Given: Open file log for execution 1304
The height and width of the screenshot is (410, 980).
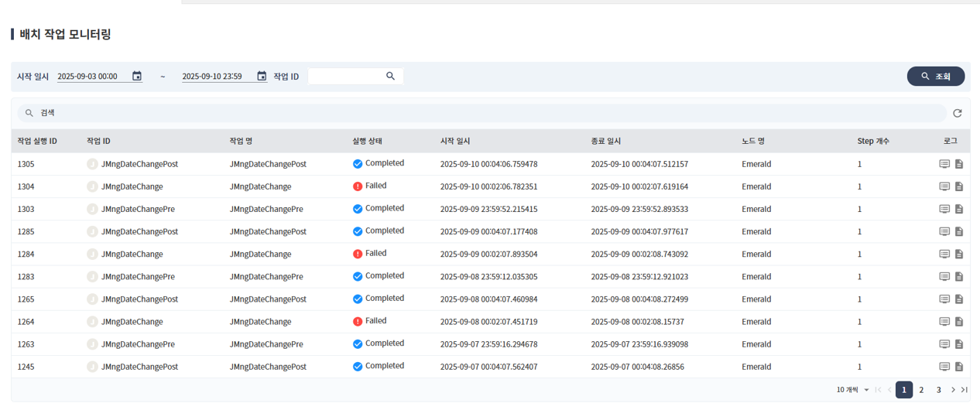Looking at the screenshot, I should [959, 186].
